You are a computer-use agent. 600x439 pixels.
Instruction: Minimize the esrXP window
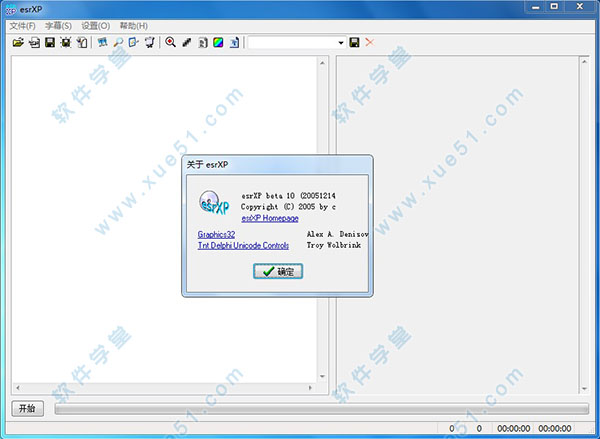coord(536,7)
